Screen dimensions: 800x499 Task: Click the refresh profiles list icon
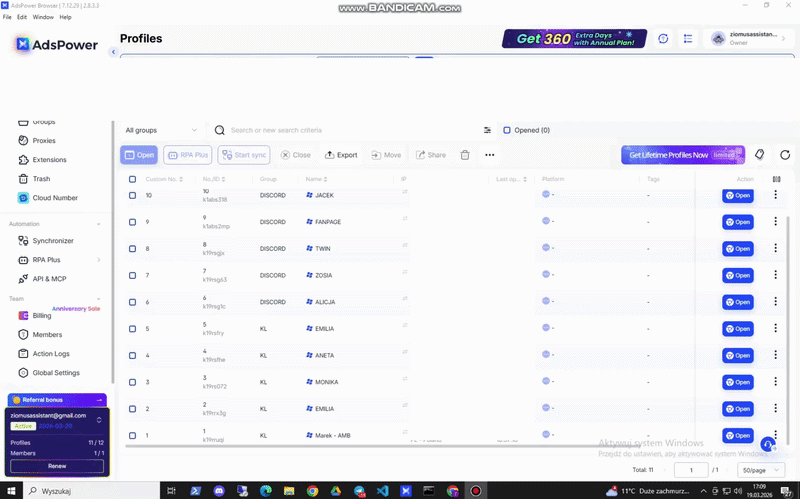click(785, 155)
